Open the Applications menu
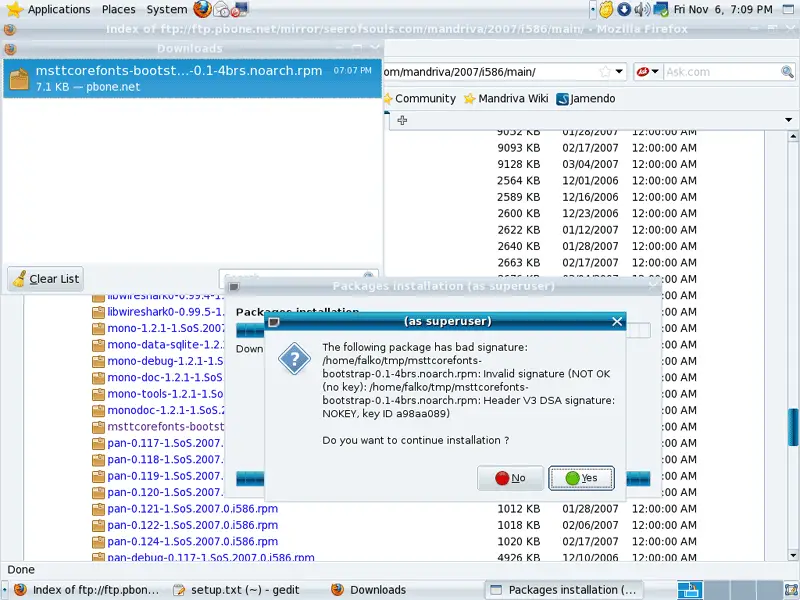 [x=59, y=9]
